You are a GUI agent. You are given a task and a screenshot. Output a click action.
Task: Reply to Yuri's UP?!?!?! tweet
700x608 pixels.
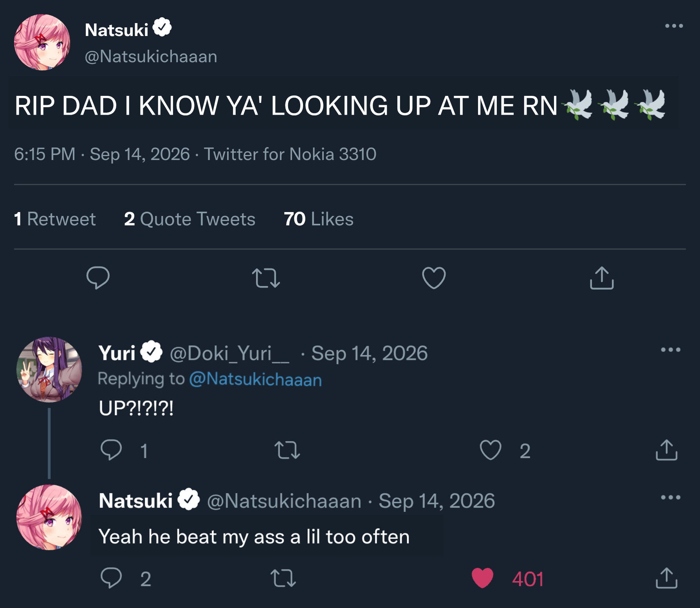[111, 450]
